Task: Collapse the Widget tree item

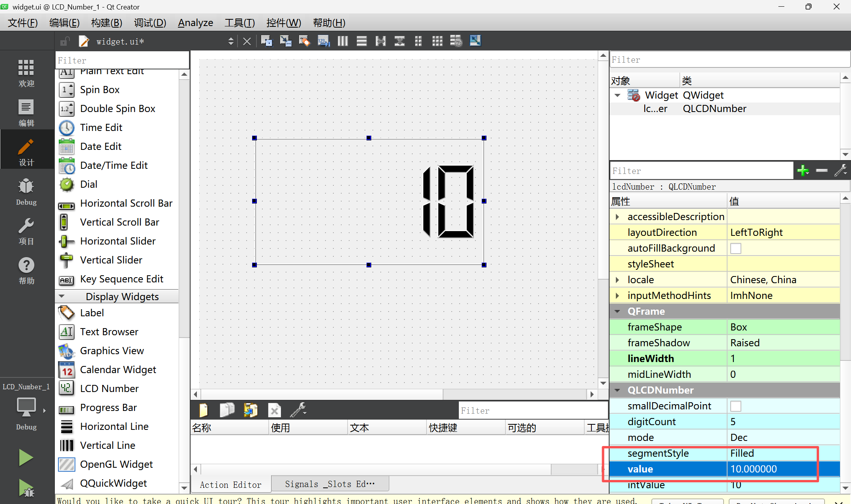Action: pyautogui.click(x=617, y=95)
